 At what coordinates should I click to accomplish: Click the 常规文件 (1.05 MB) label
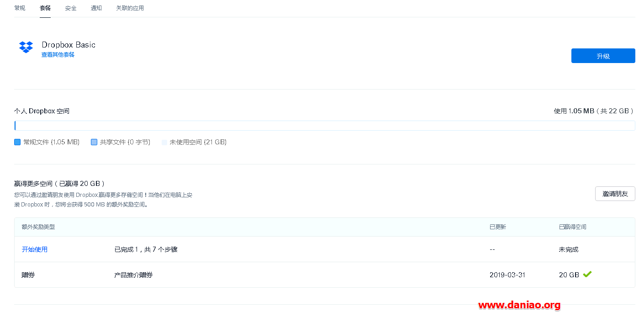pos(52,142)
